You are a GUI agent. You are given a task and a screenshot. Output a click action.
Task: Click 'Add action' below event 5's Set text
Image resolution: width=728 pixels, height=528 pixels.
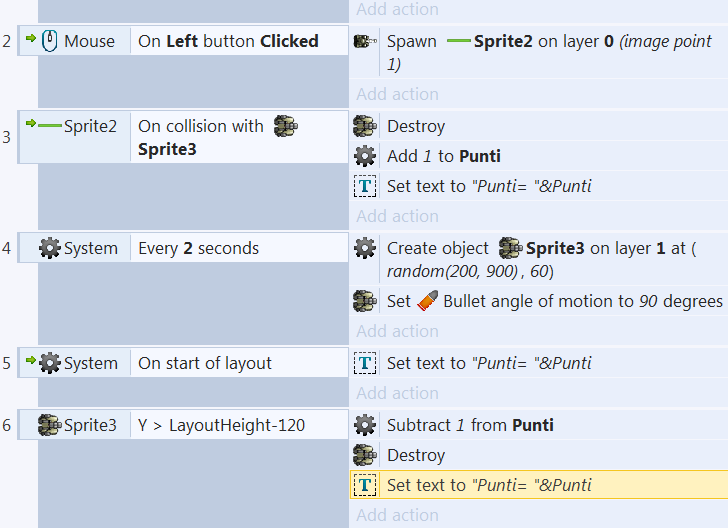[397, 393]
